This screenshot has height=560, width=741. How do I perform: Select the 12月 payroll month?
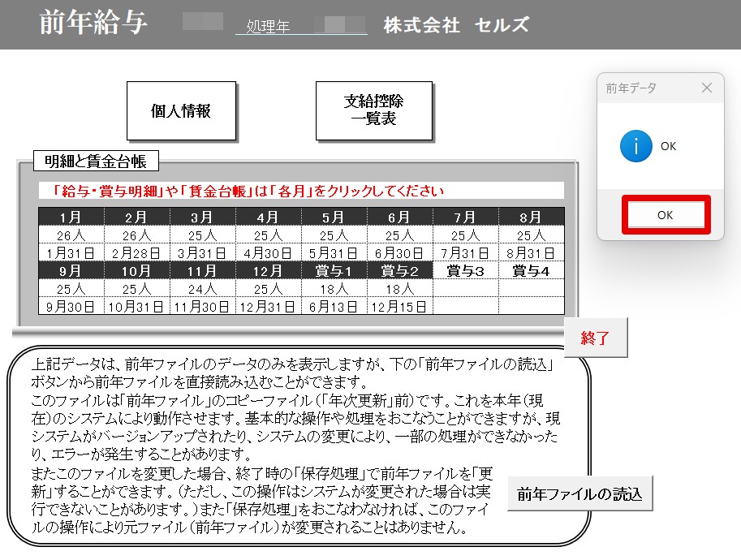268,271
